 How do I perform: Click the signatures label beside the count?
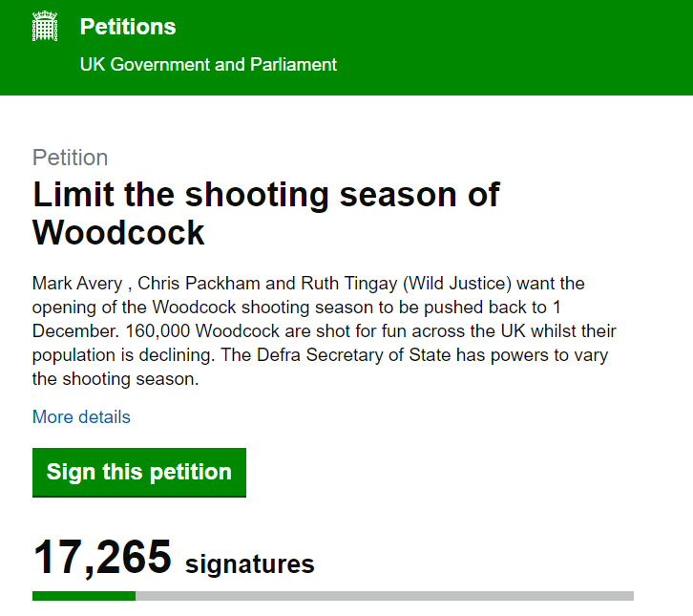pyautogui.click(x=249, y=564)
